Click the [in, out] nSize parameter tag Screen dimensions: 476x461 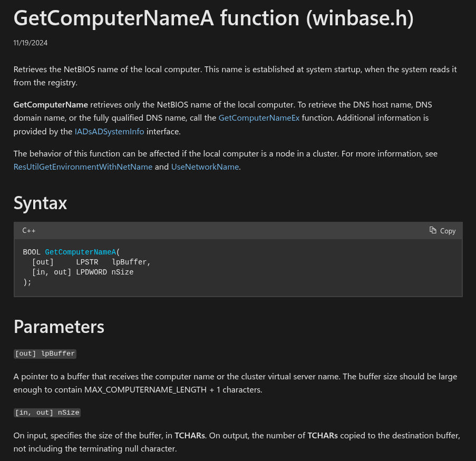click(47, 413)
